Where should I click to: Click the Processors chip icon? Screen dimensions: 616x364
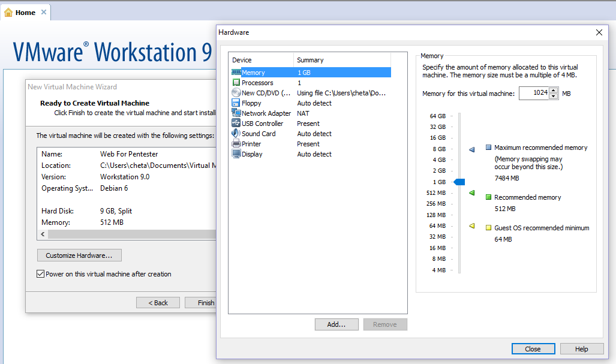[236, 83]
